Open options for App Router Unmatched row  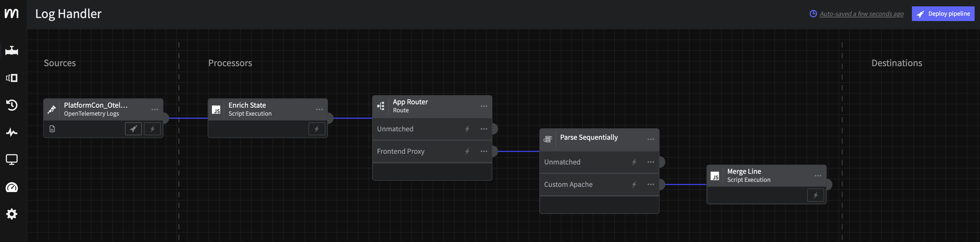pyautogui.click(x=484, y=129)
